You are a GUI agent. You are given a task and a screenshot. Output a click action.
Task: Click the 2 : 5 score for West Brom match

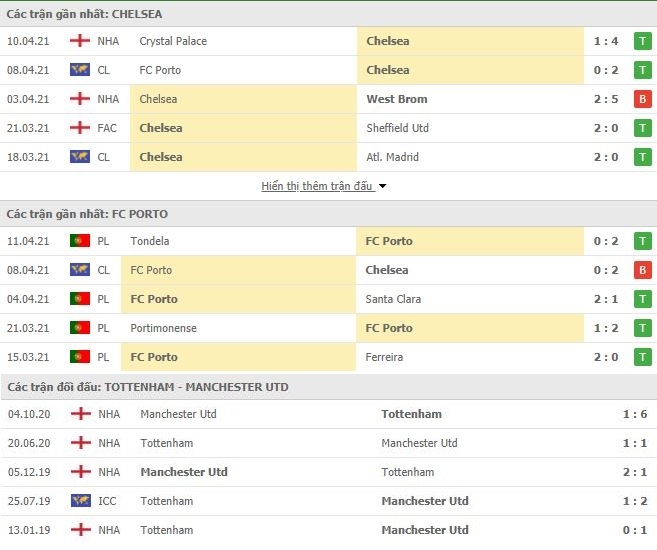pyautogui.click(x=606, y=99)
